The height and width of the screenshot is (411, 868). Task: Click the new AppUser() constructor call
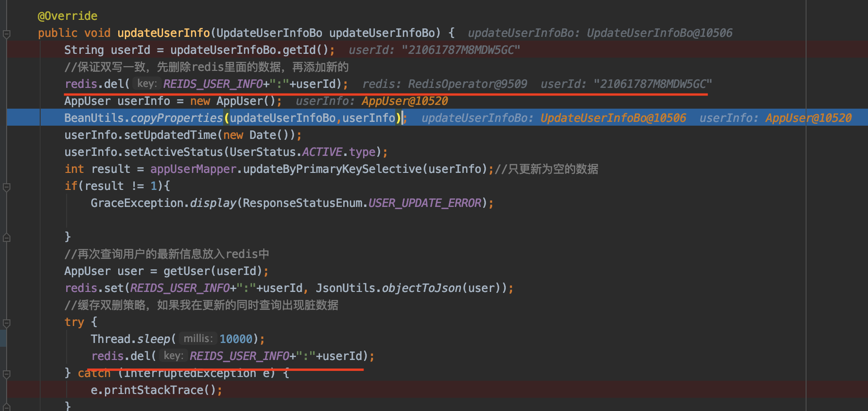pyautogui.click(x=233, y=101)
